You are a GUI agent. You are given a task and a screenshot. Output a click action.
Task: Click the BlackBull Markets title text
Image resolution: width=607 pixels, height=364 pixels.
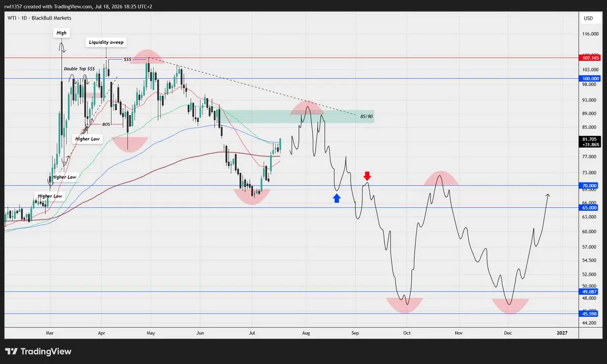pos(51,18)
